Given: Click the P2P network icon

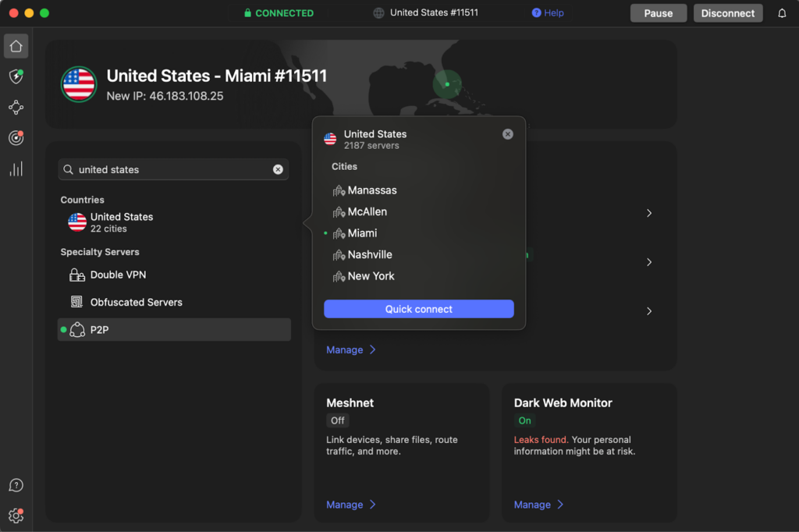Looking at the screenshot, I should tap(77, 330).
